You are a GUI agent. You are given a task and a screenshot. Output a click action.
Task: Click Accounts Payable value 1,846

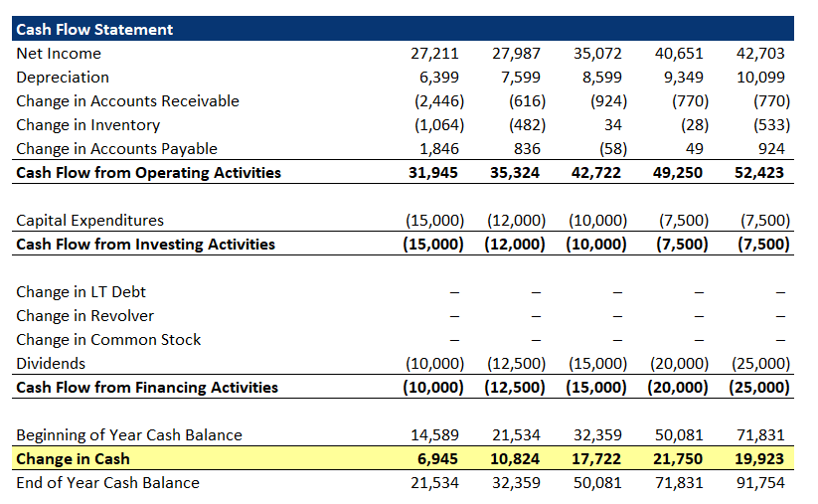tap(439, 149)
